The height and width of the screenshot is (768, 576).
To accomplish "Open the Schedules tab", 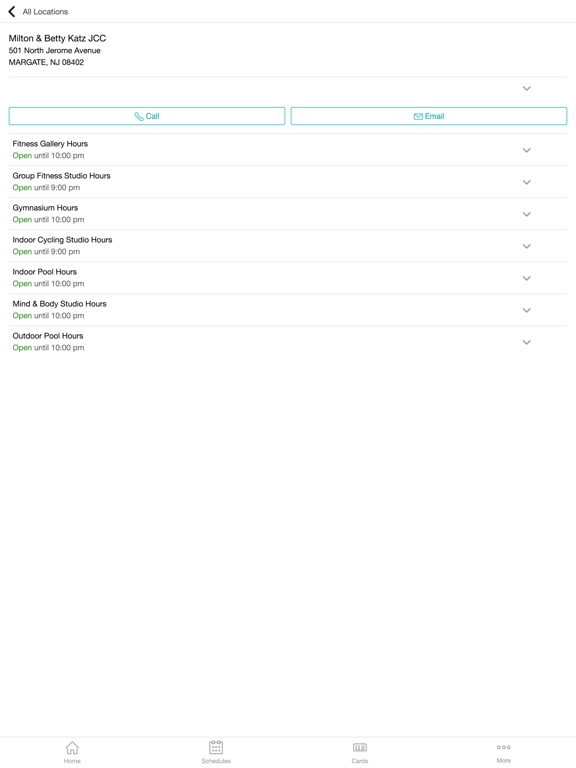I will click(x=216, y=752).
